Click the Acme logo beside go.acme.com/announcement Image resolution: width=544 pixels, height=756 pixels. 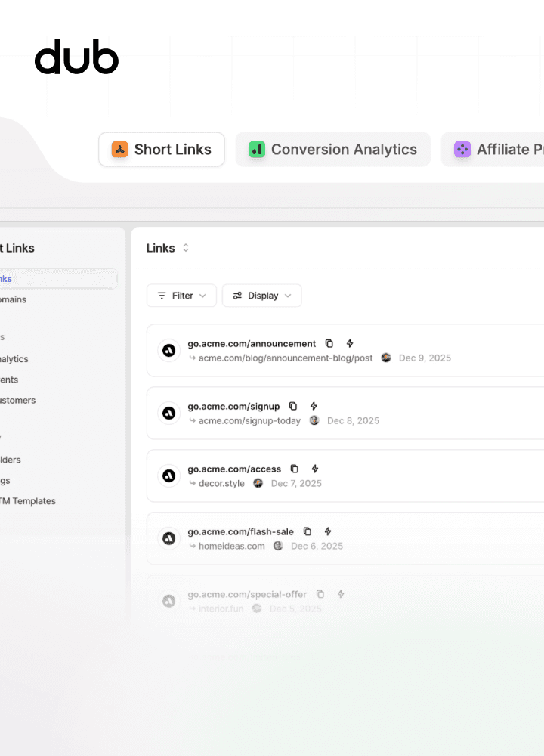pos(168,351)
